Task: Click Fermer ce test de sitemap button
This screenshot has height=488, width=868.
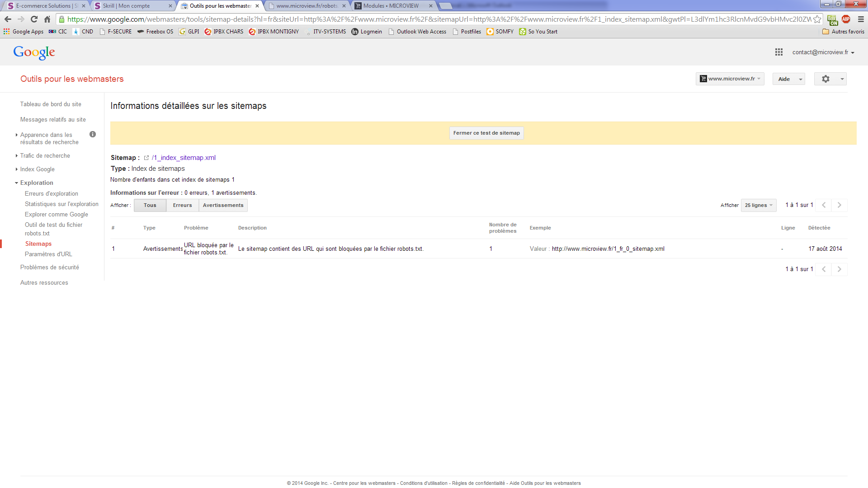Action: [x=486, y=133]
